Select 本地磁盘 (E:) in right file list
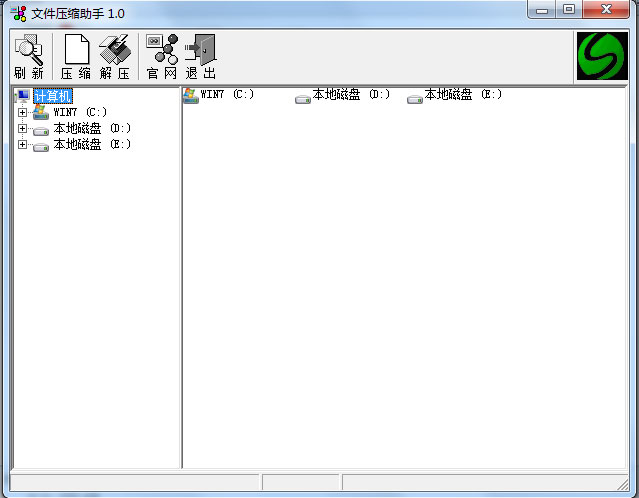639x498 pixels. (463, 95)
